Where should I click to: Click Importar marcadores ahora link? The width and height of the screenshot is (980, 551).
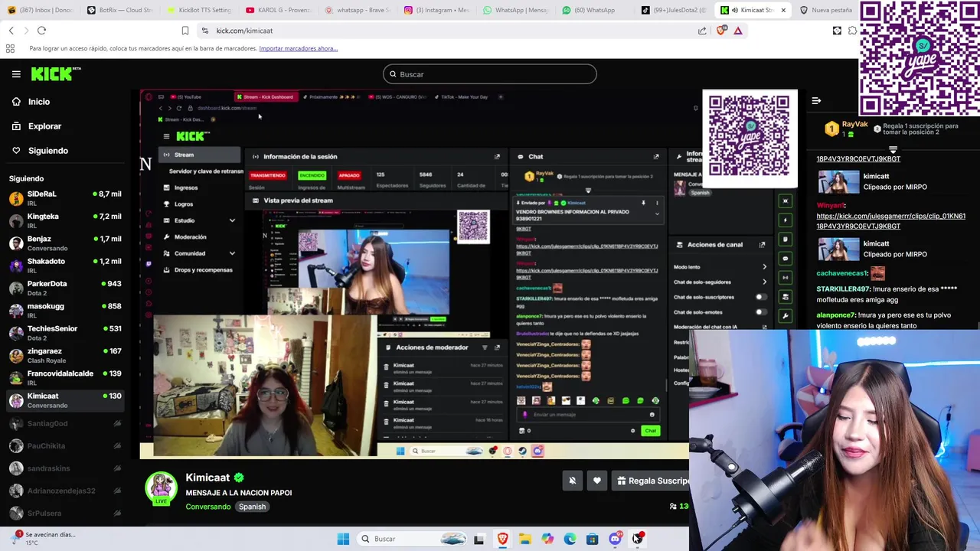tap(298, 48)
